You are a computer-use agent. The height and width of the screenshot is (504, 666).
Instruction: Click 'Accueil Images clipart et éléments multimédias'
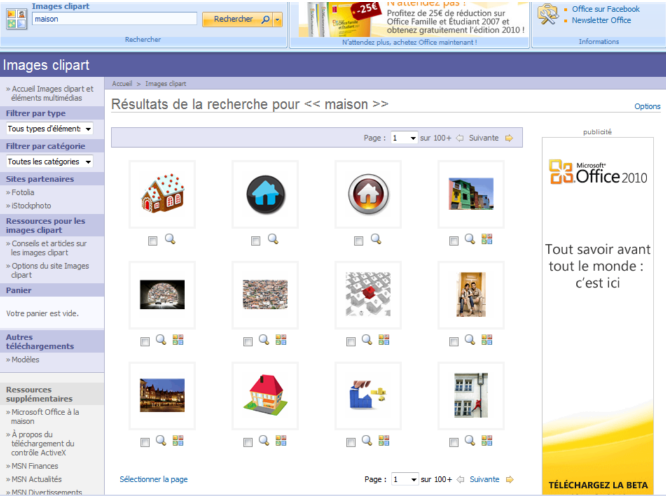52,93
